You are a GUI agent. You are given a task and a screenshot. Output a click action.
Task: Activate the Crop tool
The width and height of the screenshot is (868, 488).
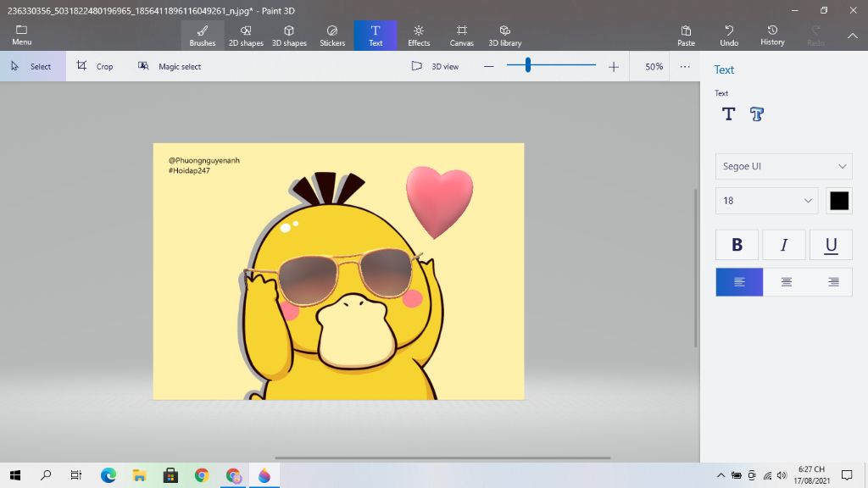pos(95,66)
